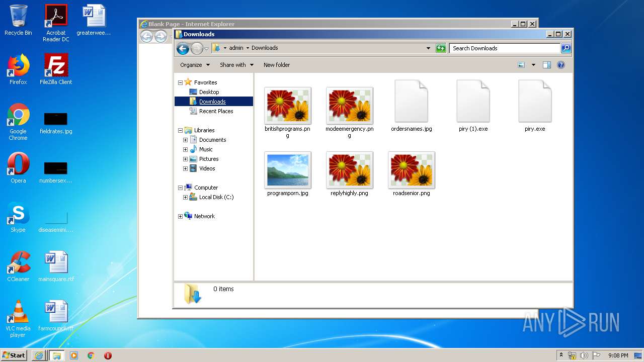Click the volume icon in the system tray
Image resolution: width=644 pixels, height=362 pixels.
coord(584,355)
